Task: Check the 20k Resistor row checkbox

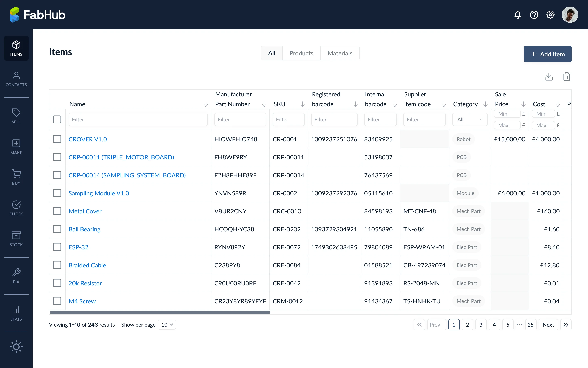Action: pos(57,283)
